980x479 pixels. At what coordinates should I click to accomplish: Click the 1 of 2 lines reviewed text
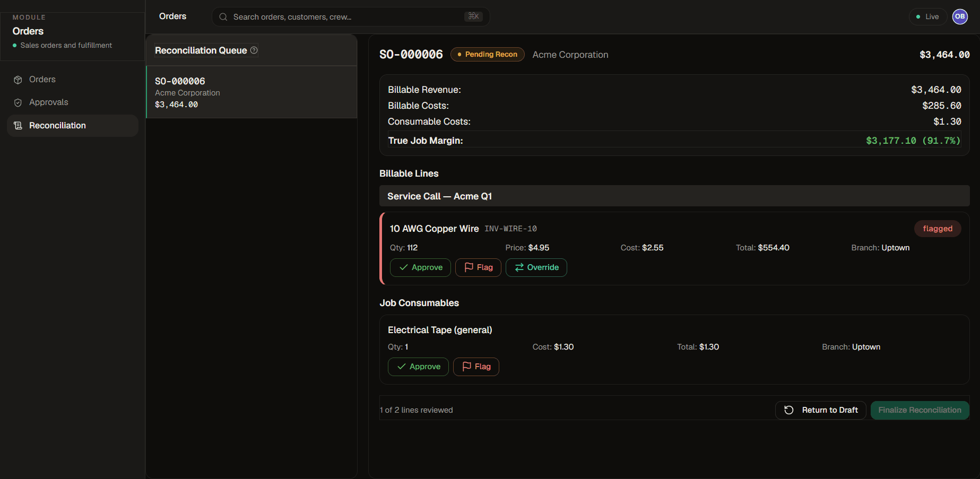(417, 410)
